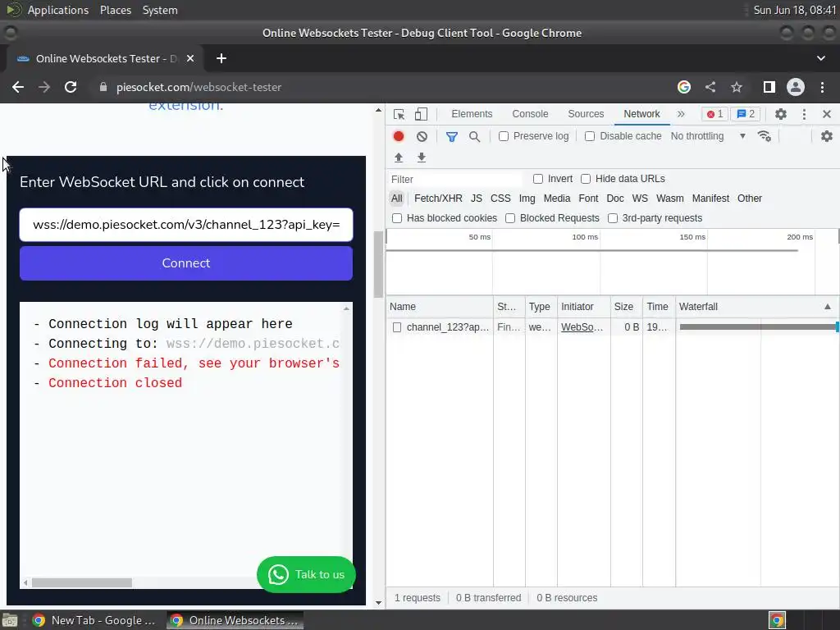This screenshot has height=630, width=840.
Task: Open DevTools settings gear icon
Action: (781, 114)
